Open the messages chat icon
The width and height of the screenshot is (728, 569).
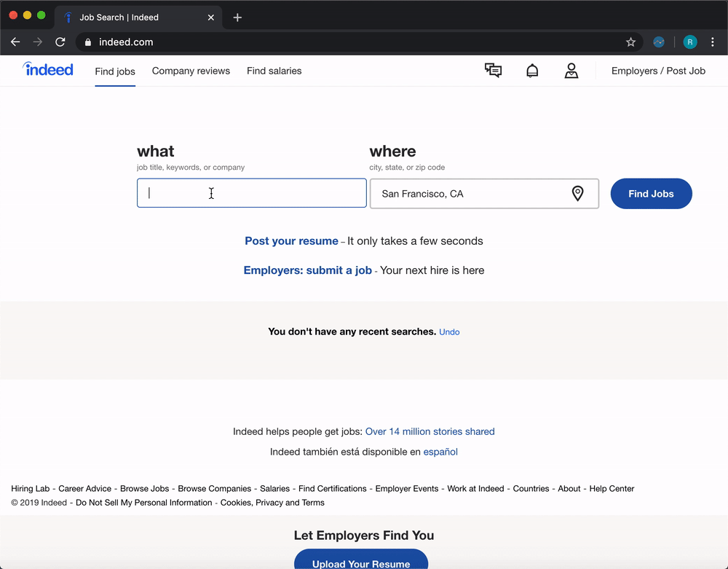493,71
